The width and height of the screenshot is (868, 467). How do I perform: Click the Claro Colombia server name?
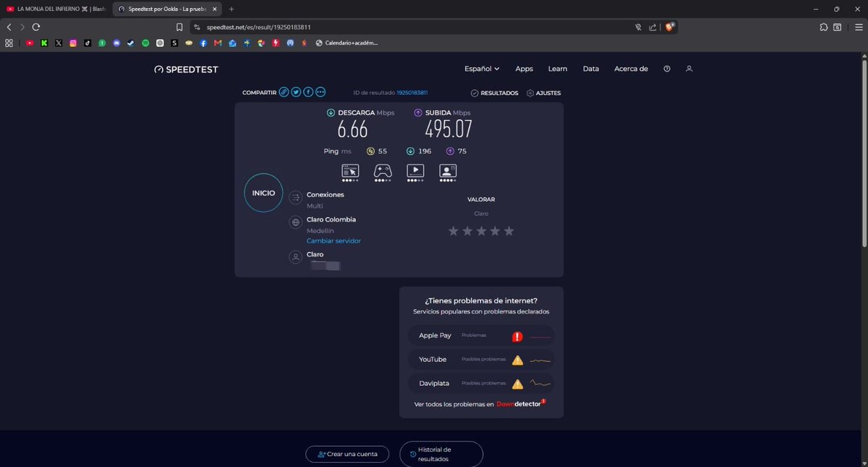coord(331,219)
